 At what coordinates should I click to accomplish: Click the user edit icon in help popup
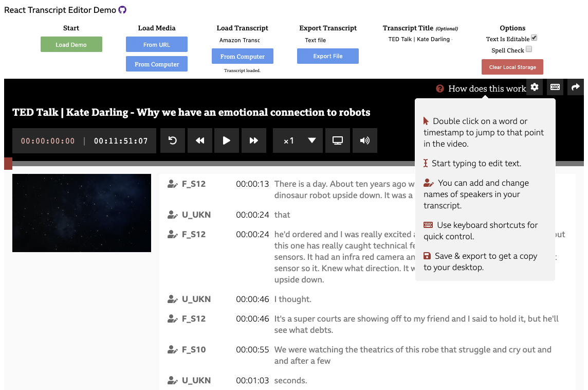[428, 183]
